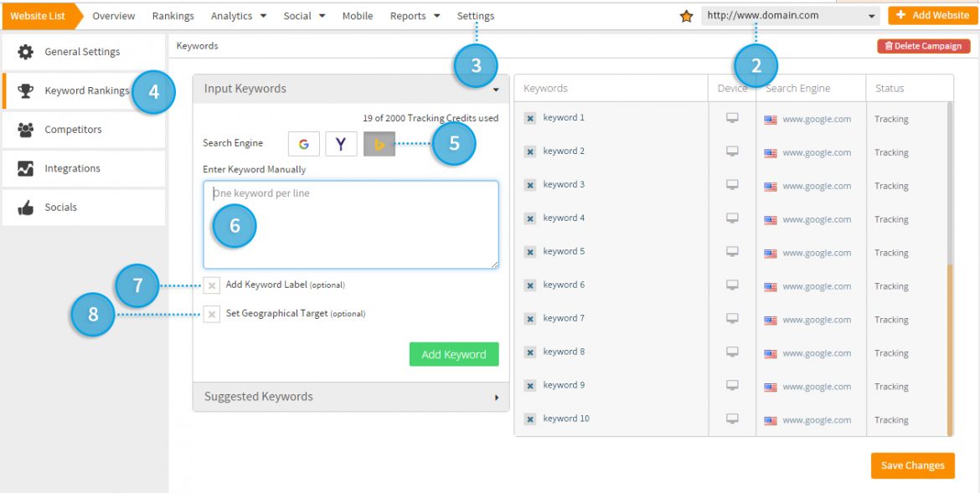Click the US flag icon for keyword 6

771,287
